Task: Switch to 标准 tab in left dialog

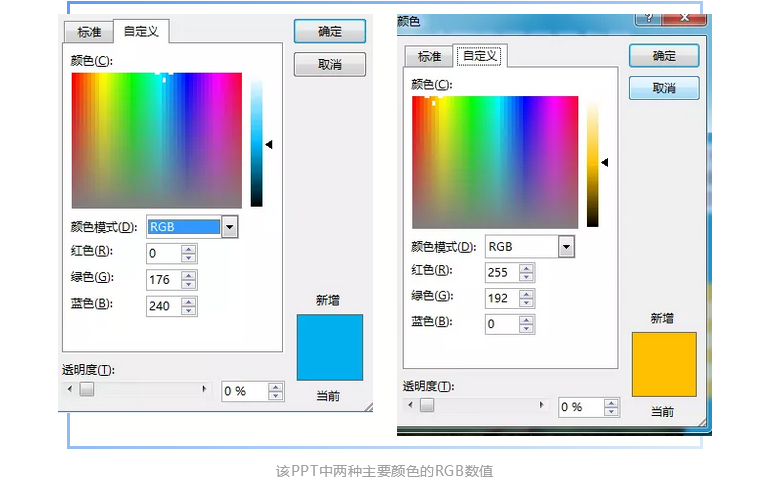Action: point(89,33)
